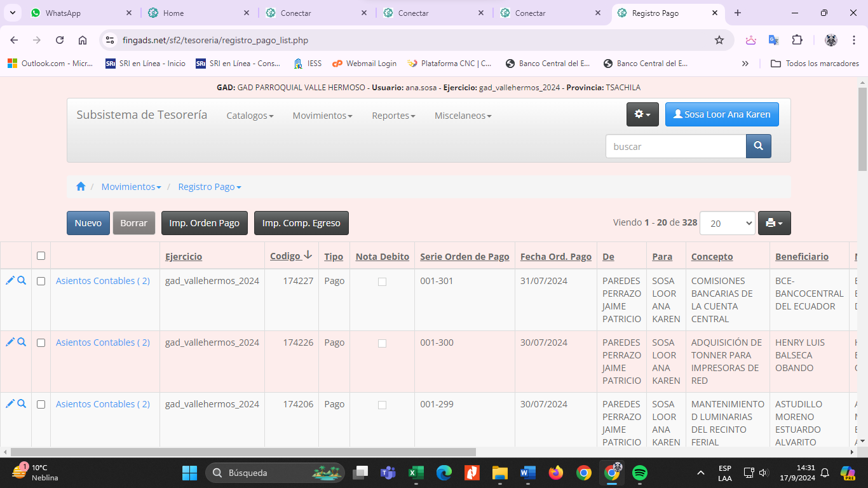The image size is (868, 488).
Task: Click the home icon in the breadcrumb
Action: tap(81, 187)
